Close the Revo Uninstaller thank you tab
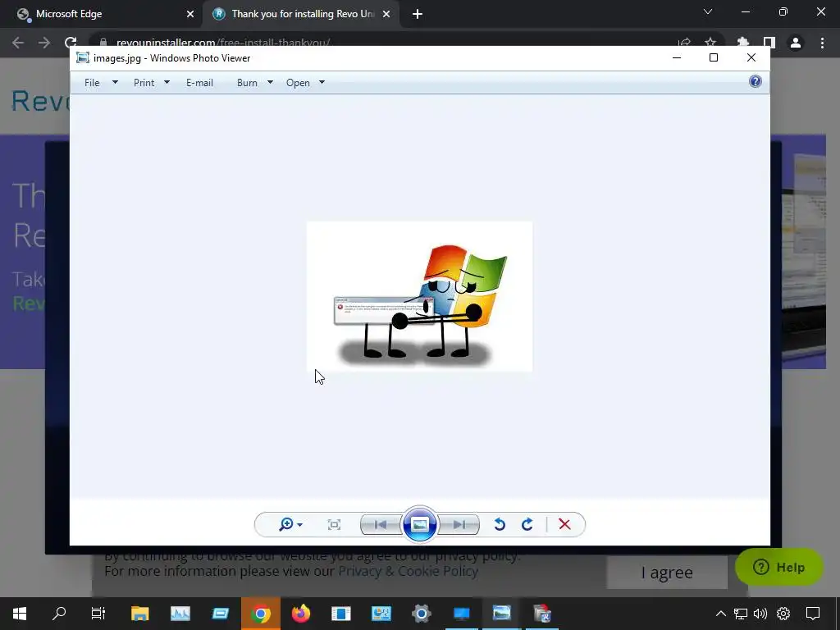This screenshot has width=840, height=630. pos(386,14)
